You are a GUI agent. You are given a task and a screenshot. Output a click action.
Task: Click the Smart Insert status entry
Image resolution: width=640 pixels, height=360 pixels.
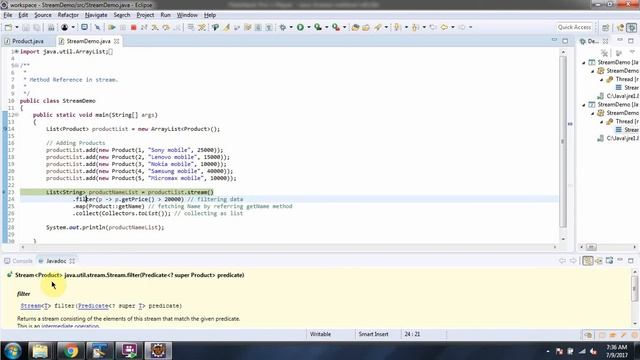(373, 334)
